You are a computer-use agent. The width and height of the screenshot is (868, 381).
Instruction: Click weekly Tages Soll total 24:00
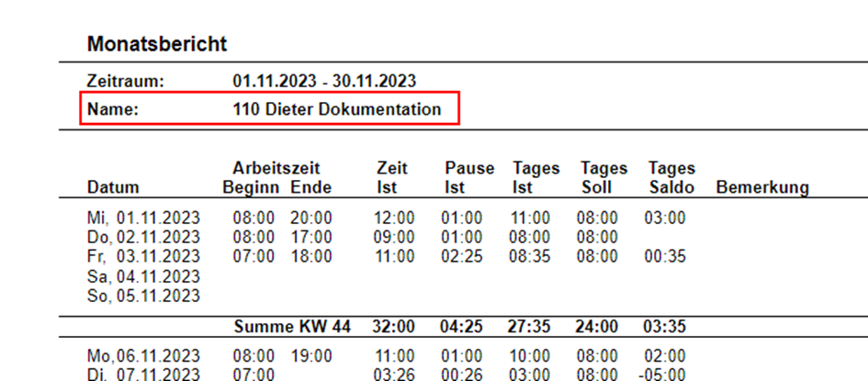[x=597, y=327]
